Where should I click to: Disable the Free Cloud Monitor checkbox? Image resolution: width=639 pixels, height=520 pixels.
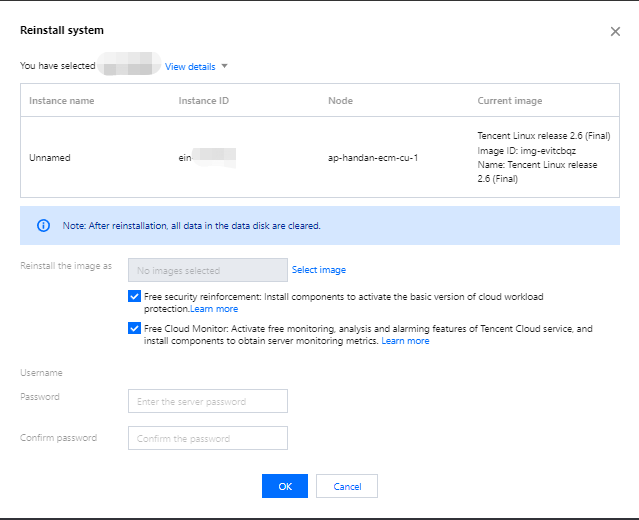[x=135, y=328]
